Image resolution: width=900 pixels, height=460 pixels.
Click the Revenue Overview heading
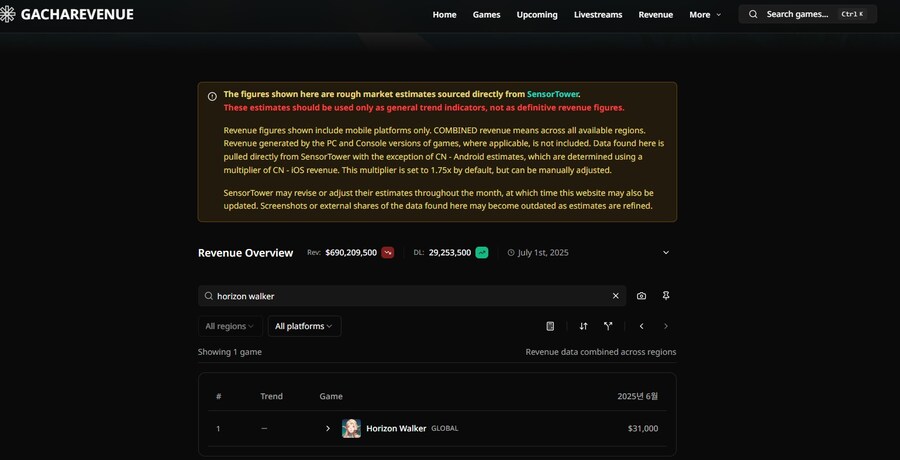(x=246, y=253)
